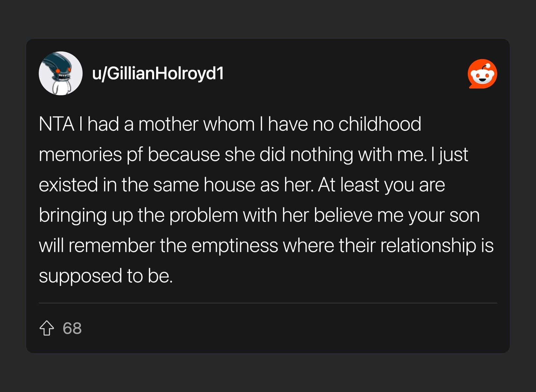Click the horizontal divider above upvotes
536x392 pixels.
coord(268,303)
